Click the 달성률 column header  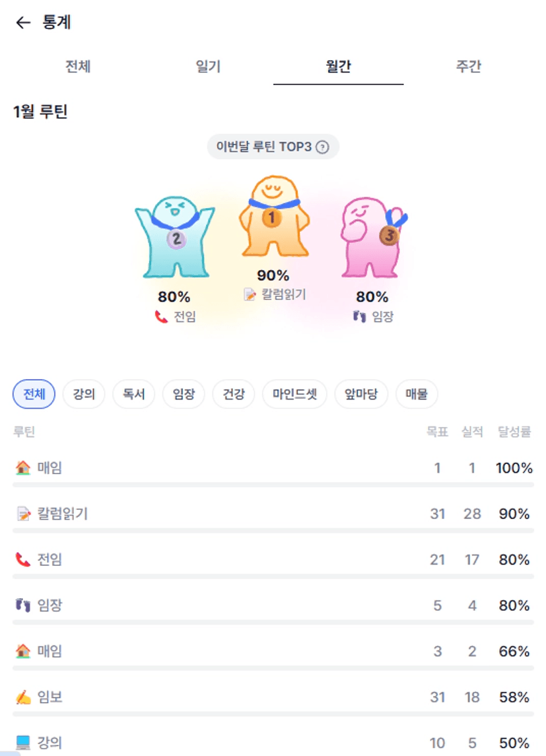coord(514,432)
